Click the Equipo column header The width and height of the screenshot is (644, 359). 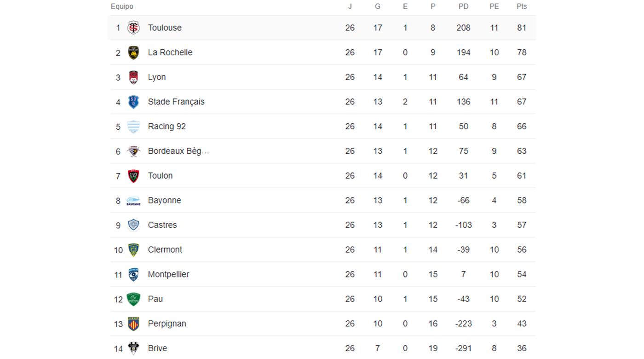(x=122, y=6)
